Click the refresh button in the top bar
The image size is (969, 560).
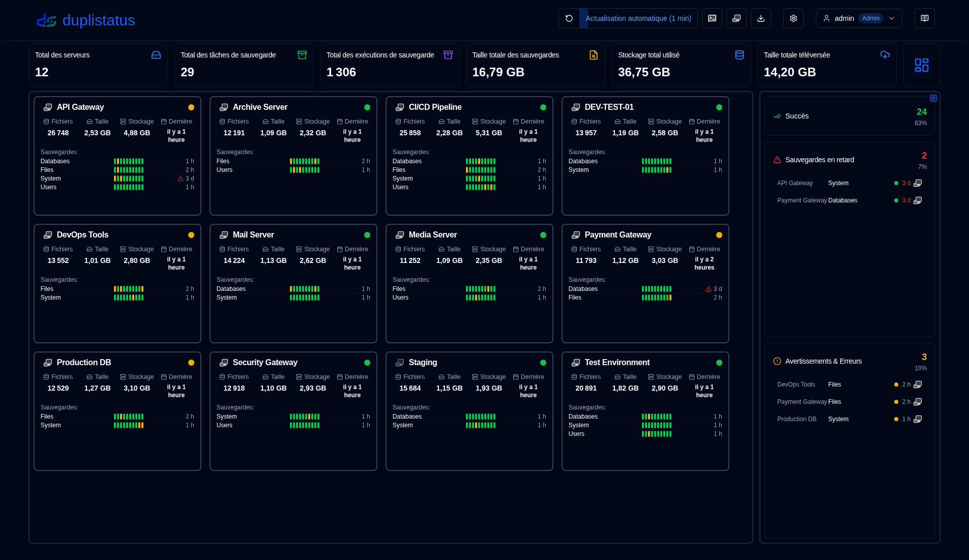[x=569, y=18]
